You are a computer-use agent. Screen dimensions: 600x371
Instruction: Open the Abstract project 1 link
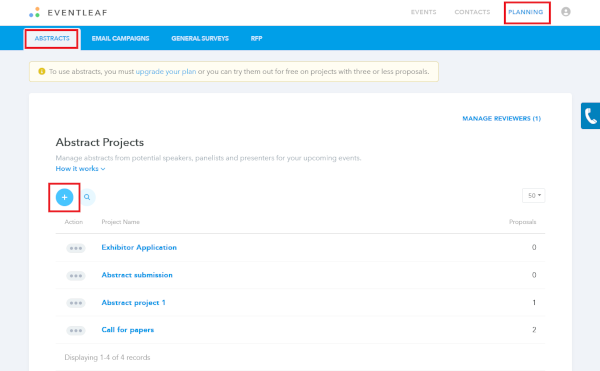pyautogui.click(x=134, y=303)
